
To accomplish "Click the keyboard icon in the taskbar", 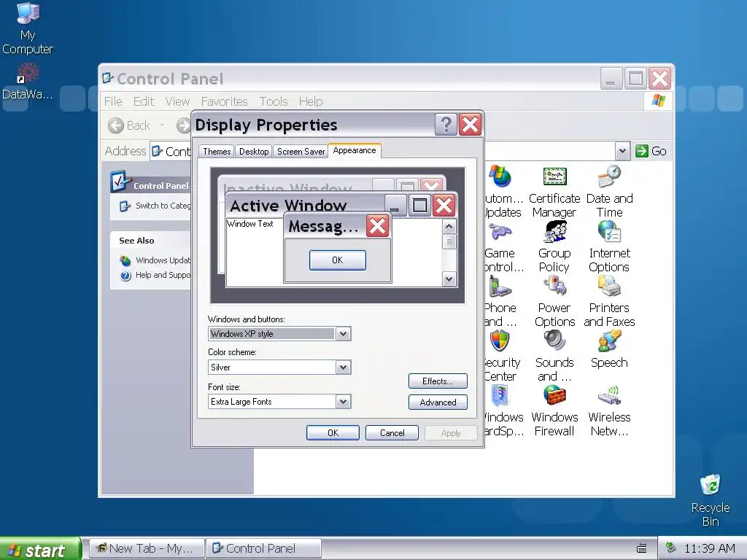I will point(642,548).
